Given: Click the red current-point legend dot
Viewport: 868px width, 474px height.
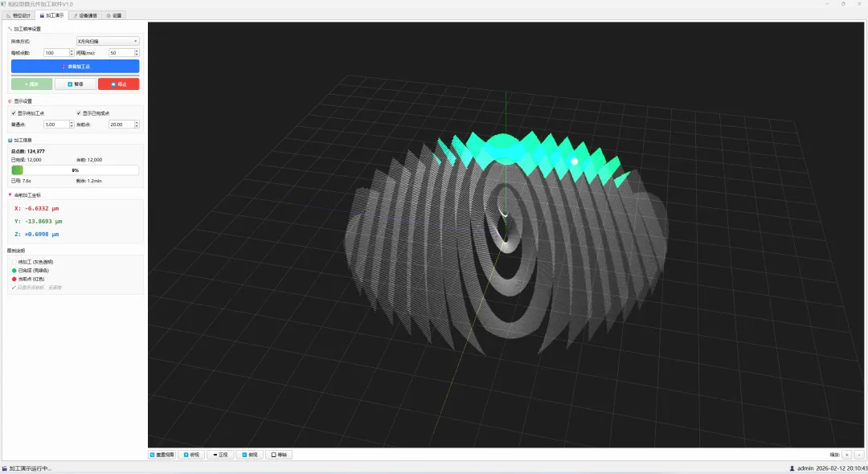Looking at the screenshot, I should point(14,280).
